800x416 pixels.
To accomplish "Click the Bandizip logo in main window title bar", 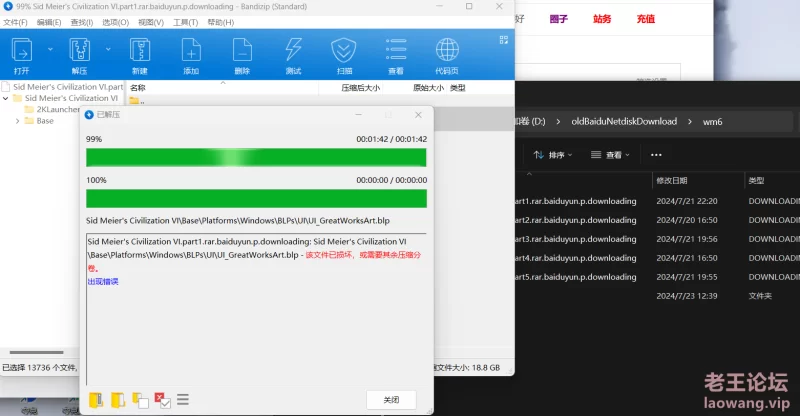I will click(x=8, y=7).
